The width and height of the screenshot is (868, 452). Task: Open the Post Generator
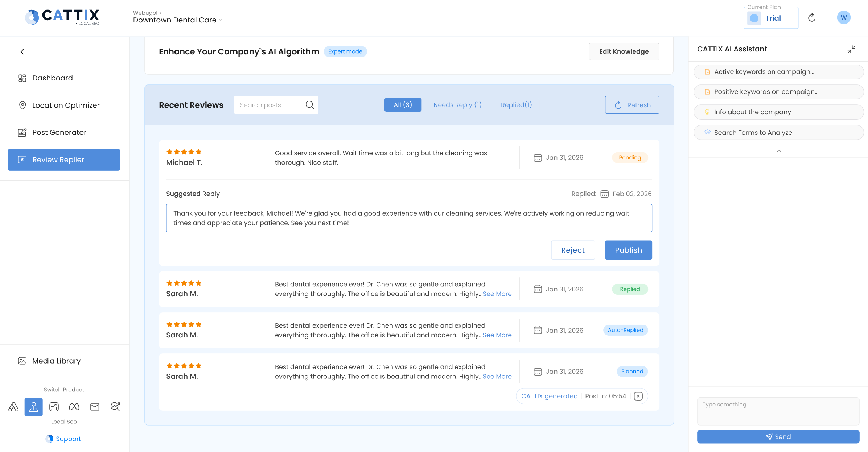tap(59, 132)
